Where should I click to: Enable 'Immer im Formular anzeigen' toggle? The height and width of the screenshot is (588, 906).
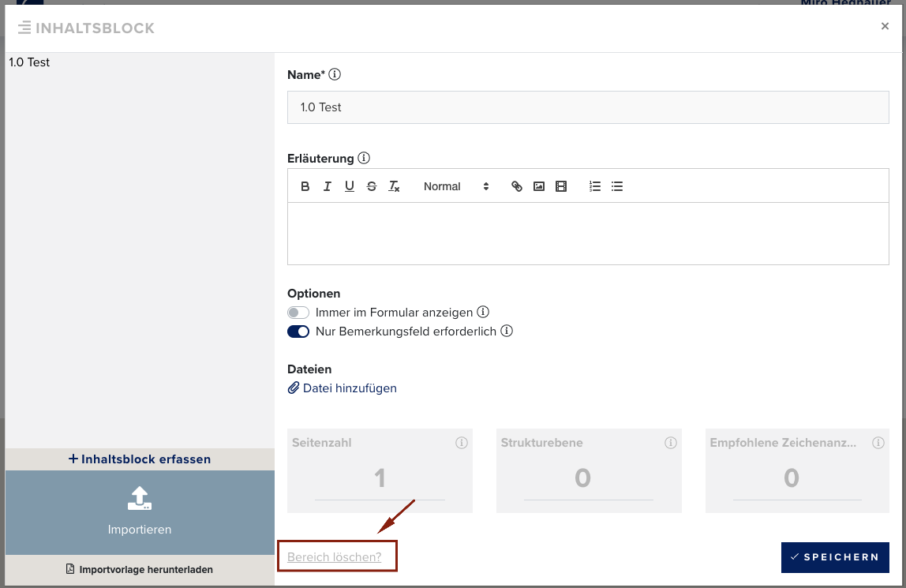pyautogui.click(x=298, y=313)
